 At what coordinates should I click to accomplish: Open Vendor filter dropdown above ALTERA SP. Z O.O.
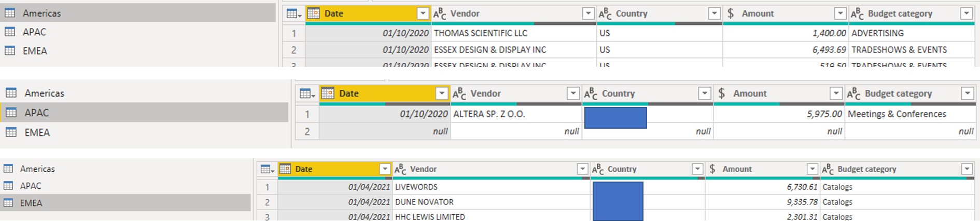point(573,93)
